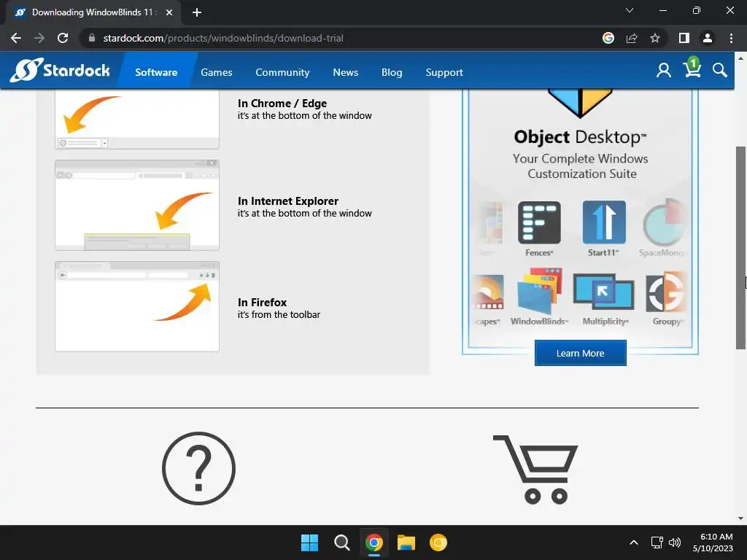Click the taskbar volume icon
747x560 pixels.
coord(675,542)
